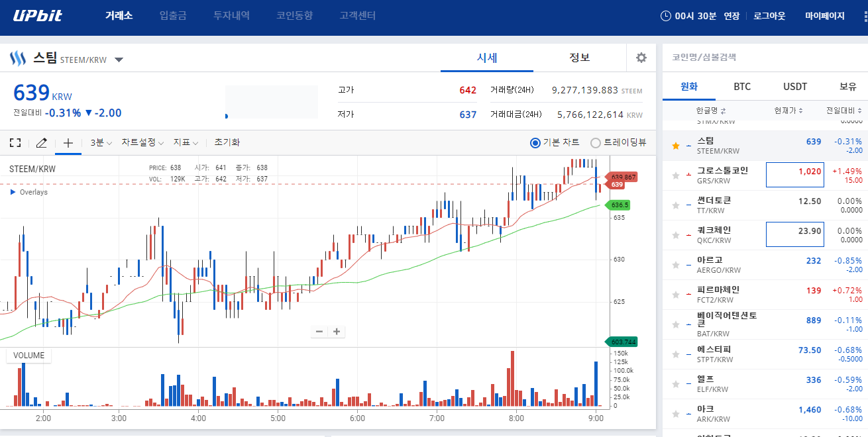The width and height of the screenshot is (868, 437).
Task: Select 엘프 ELF/KRW row
Action: point(765,384)
